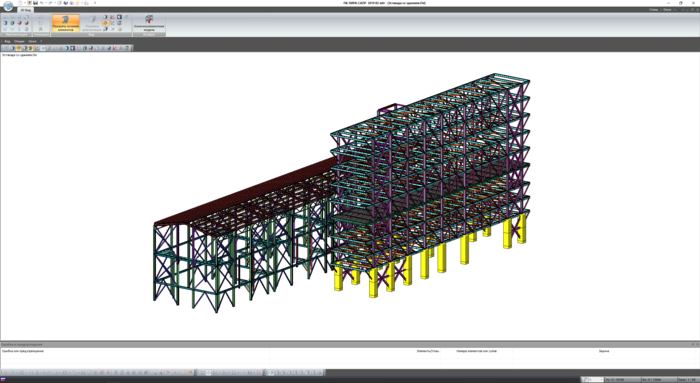Select the Эстакада со зданием document tab
The image size is (700, 383).
coord(20,55)
